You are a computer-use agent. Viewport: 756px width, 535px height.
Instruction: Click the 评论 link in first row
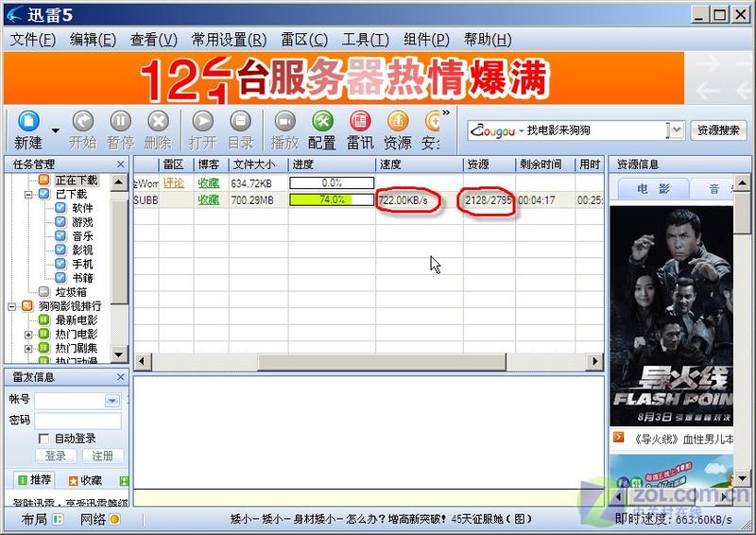(174, 183)
